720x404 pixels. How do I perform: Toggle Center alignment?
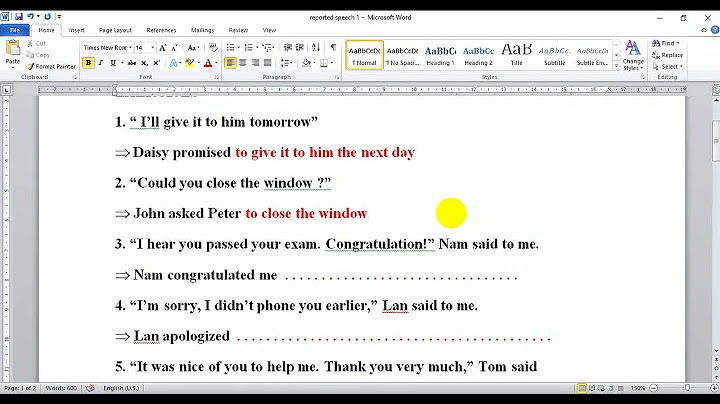(x=242, y=63)
